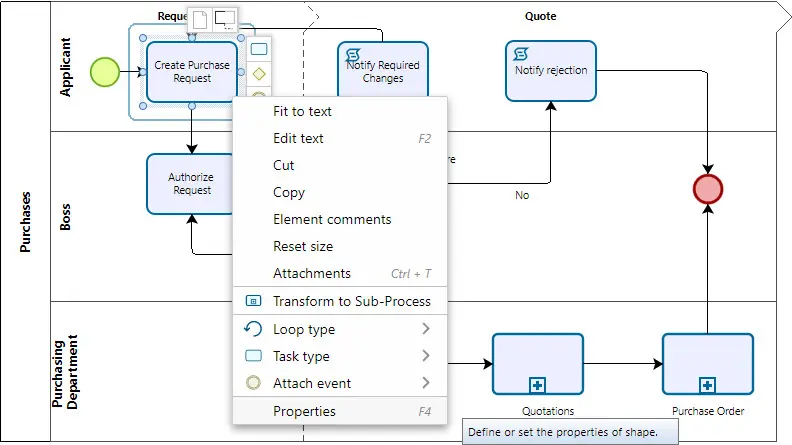Expand the Task type submenu
This screenshot has width=792, height=445.
340,356
